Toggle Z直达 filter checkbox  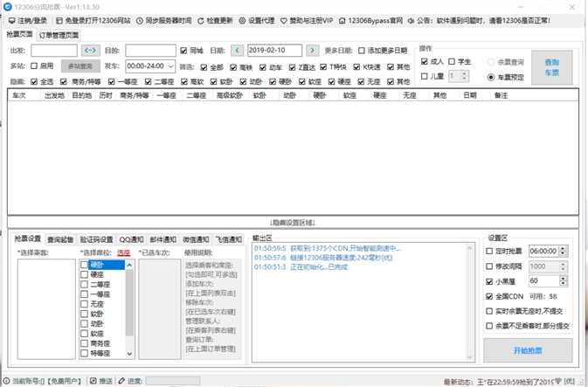tap(292, 67)
